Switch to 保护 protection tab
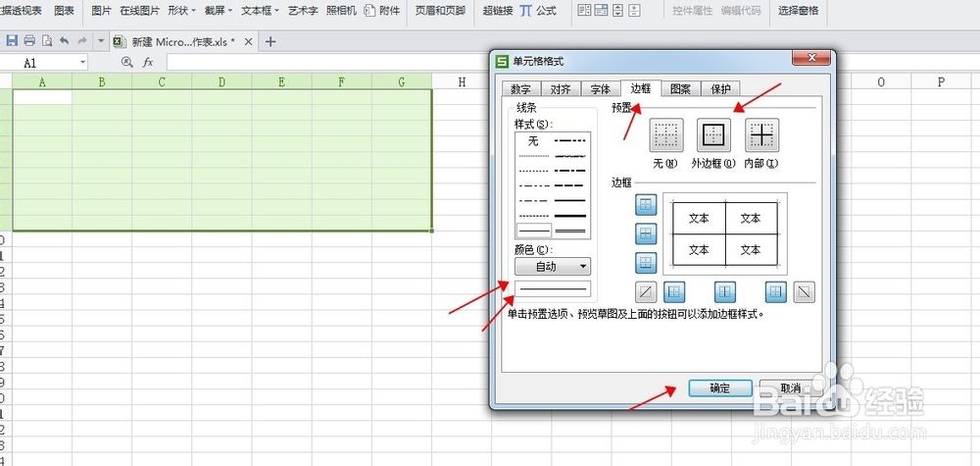 tap(720, 89)
